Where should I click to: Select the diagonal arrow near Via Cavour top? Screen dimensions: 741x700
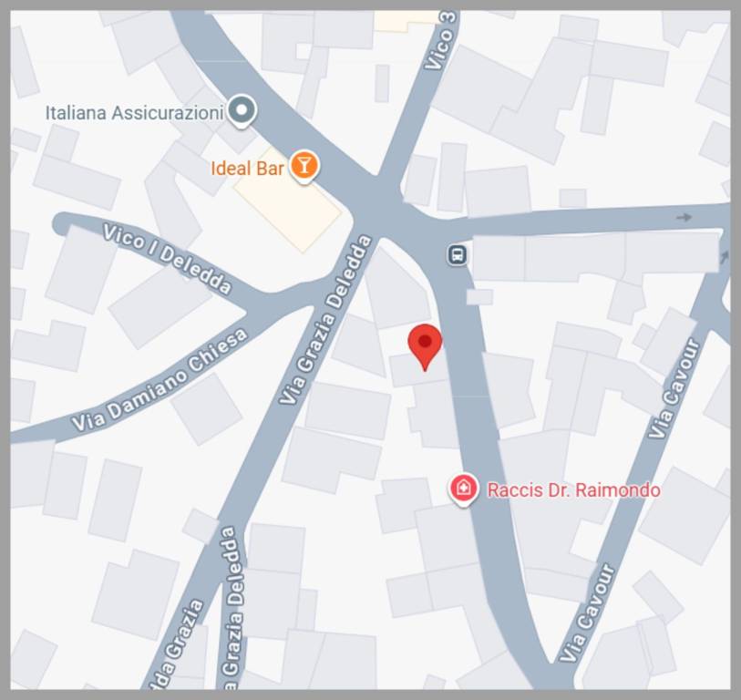click(724, 258)
